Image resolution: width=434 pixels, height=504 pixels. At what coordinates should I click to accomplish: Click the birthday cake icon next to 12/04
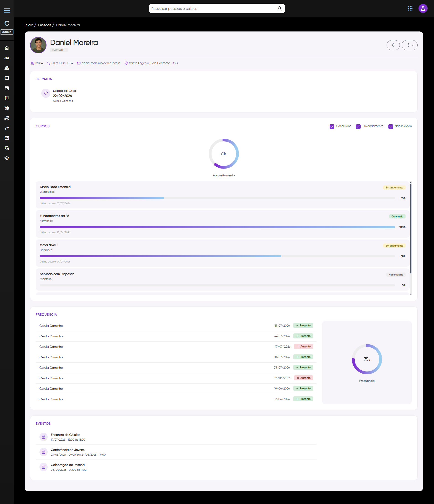(32, 63)
